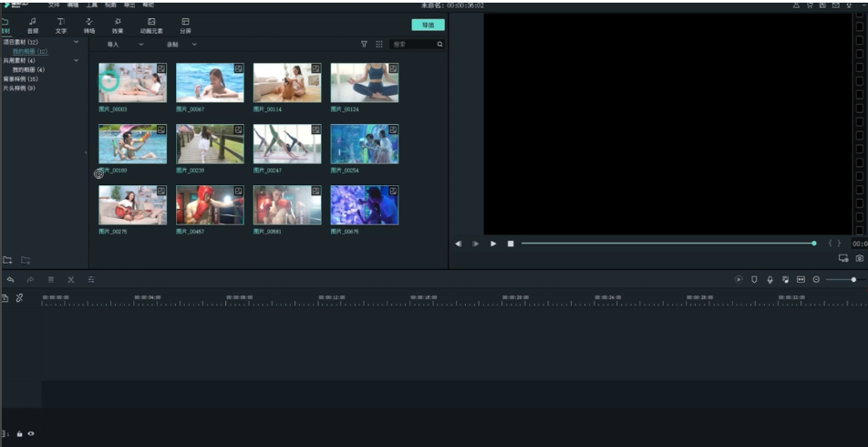Viewport: 868px width, 447px height.
Task: Click the scissors split icon
Action: [71, 279]
